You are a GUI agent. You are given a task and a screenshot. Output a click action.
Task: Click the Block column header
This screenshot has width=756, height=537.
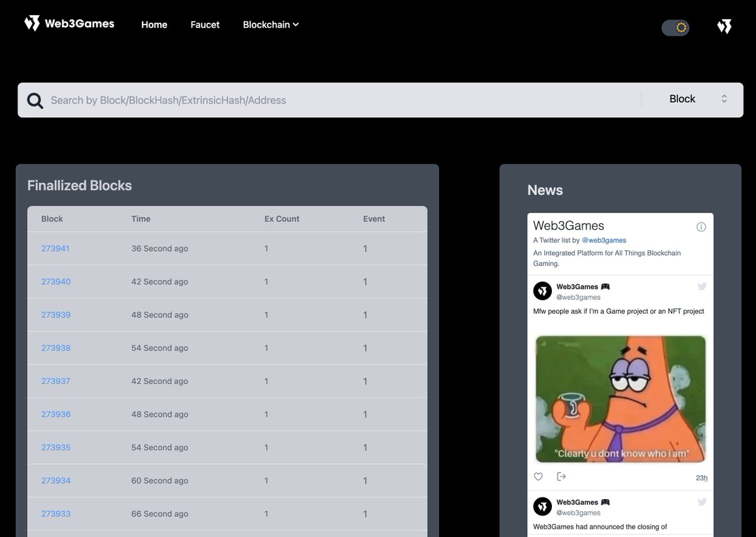tap(52, 219)
